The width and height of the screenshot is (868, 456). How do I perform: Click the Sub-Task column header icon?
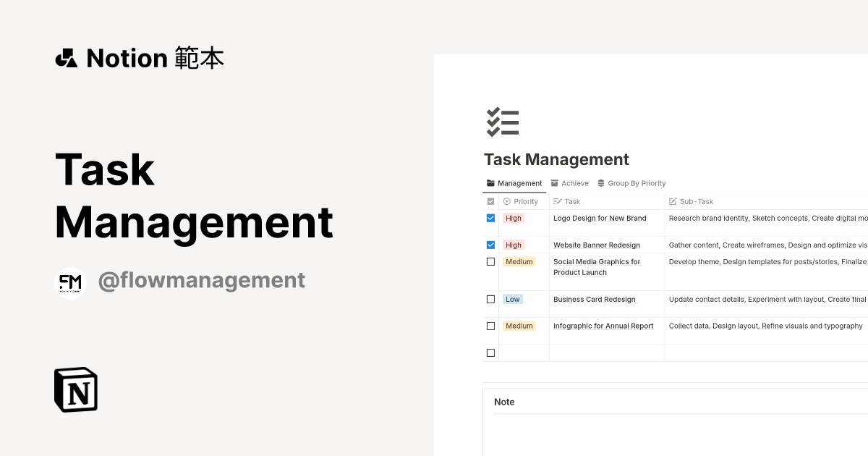673,201
